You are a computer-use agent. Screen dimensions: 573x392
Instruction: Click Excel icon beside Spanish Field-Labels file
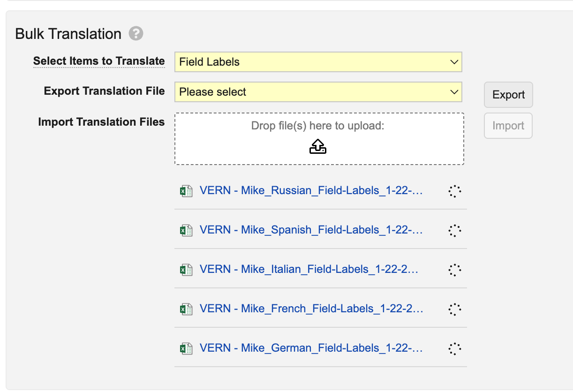click(186, 230)
